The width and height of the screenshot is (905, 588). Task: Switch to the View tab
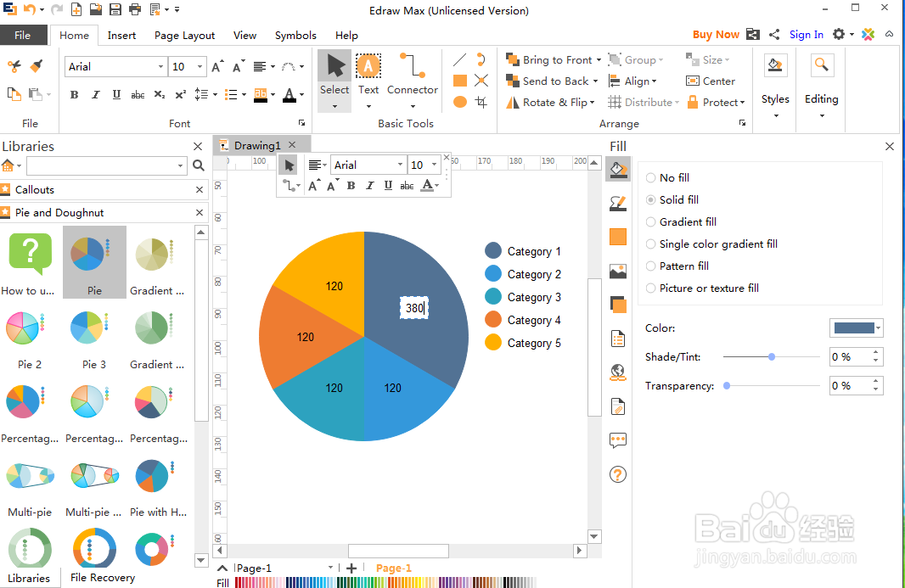click(245, 35)
